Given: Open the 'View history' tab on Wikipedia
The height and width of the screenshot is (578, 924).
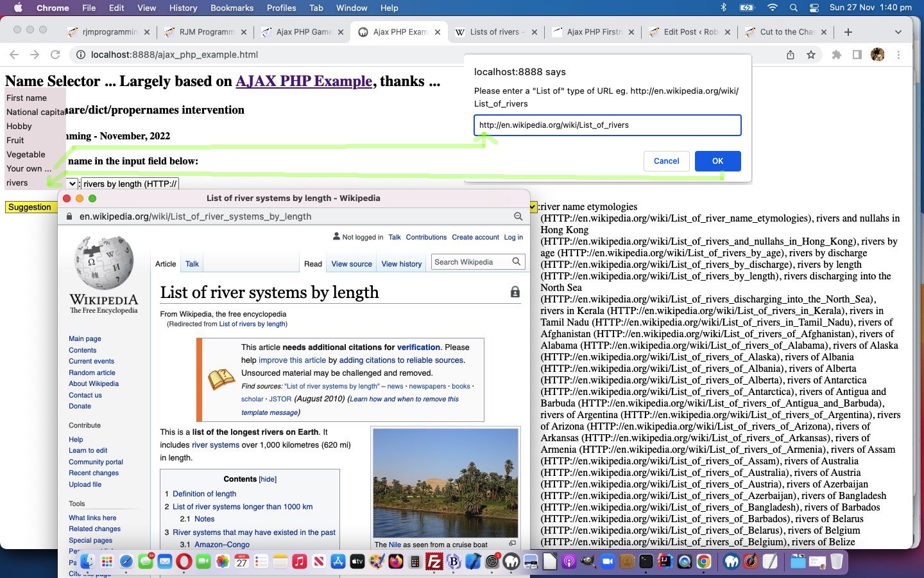Looking at the screenshot, I should (402, 264).
